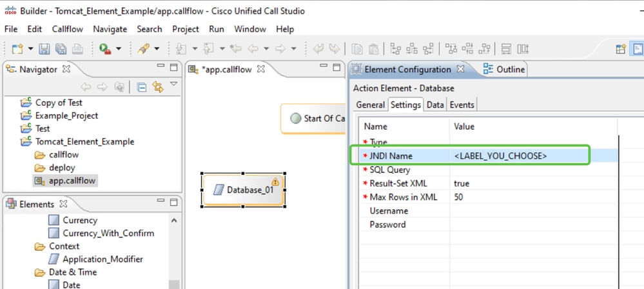The height and width of the screenshot is (289, 644).
Task: Select app.callflow file in Navigator
Action: (x=72, y=181)
